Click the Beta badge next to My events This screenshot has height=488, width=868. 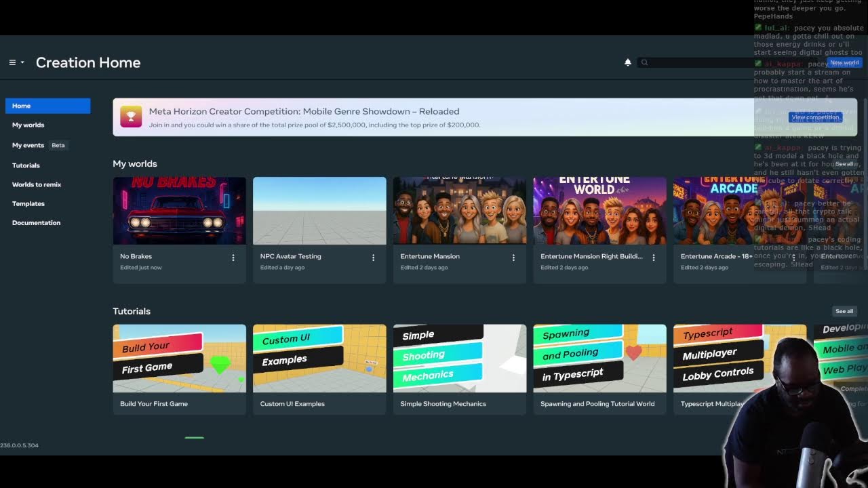pos(58,145)
